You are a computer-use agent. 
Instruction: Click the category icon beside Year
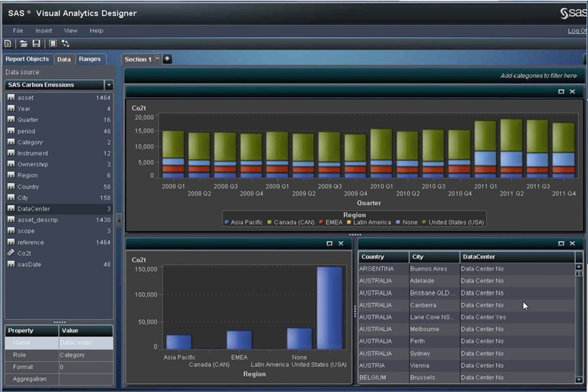[11, 108]
